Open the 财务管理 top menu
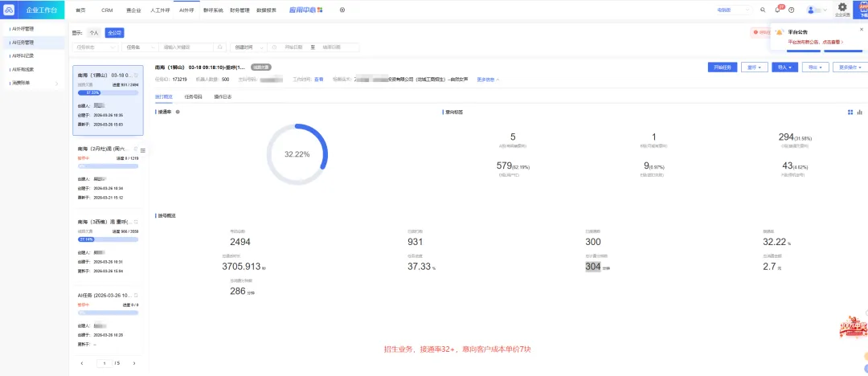The image size is (868, 376). coord(240,10)
